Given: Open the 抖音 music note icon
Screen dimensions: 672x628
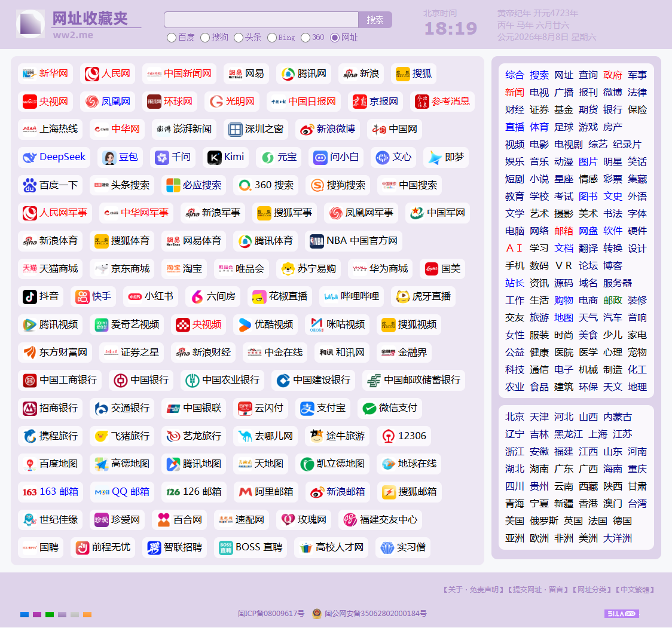Looking at the screenshot, I should pyautogui.click(x=29, y=297).
